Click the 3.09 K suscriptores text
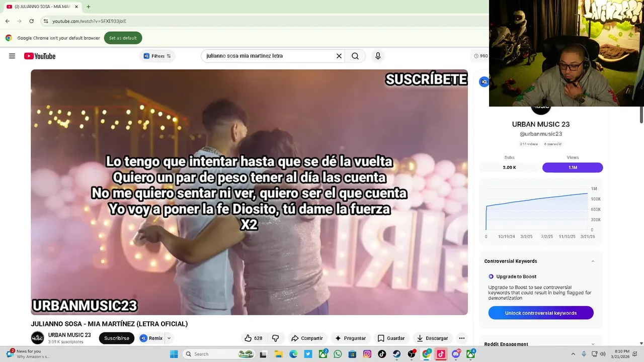Image resolution: width=644 pixels, height=362 pixels. 65,342
